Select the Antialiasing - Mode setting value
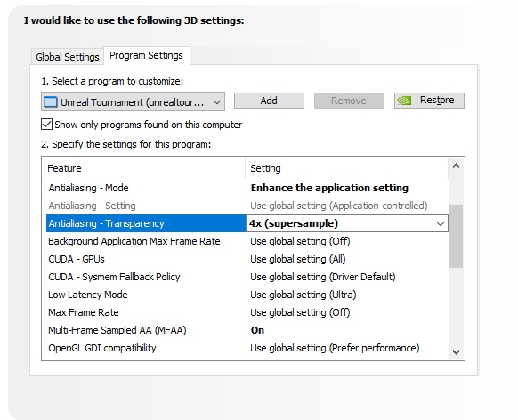This screenshot has width=518, height=420. point(329,188)
